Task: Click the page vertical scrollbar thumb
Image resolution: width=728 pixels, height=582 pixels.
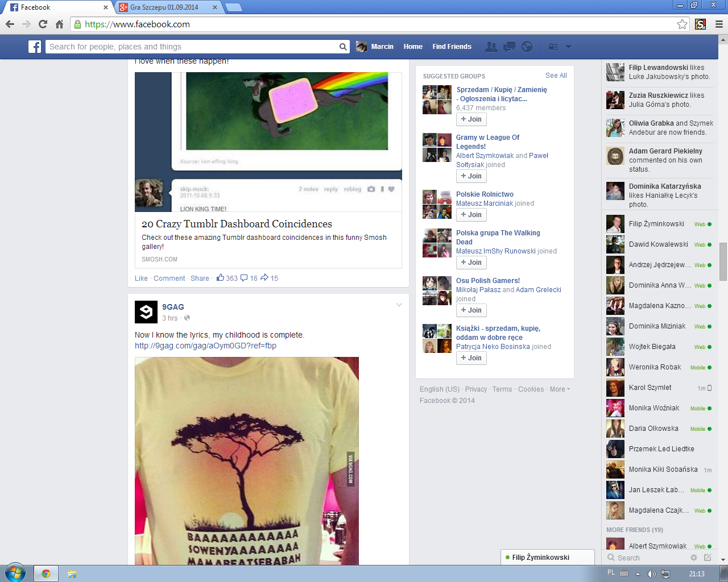Action: click(x=723, y=261)
